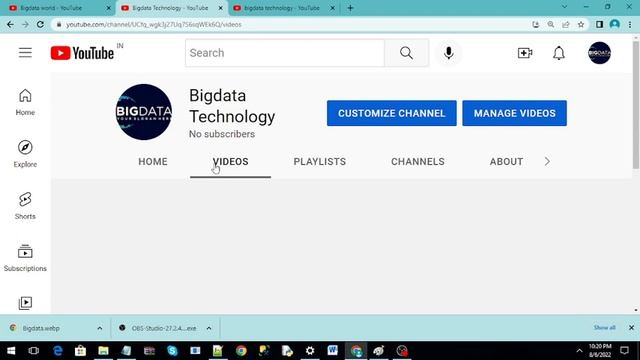This screenshot has height=360, width=640.
Task: Click the zoom magnifier icon in address bar
Action: tap(551, 24)
